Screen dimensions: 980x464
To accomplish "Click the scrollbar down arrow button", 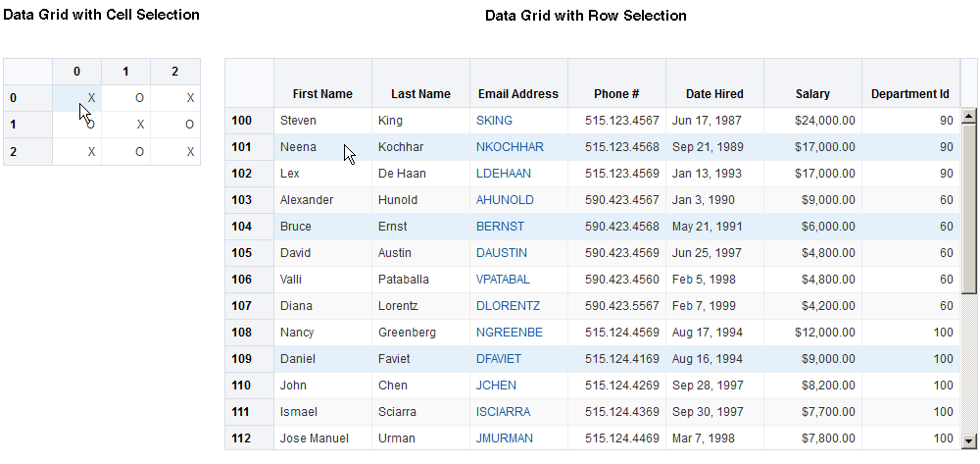I will (969, 440).
